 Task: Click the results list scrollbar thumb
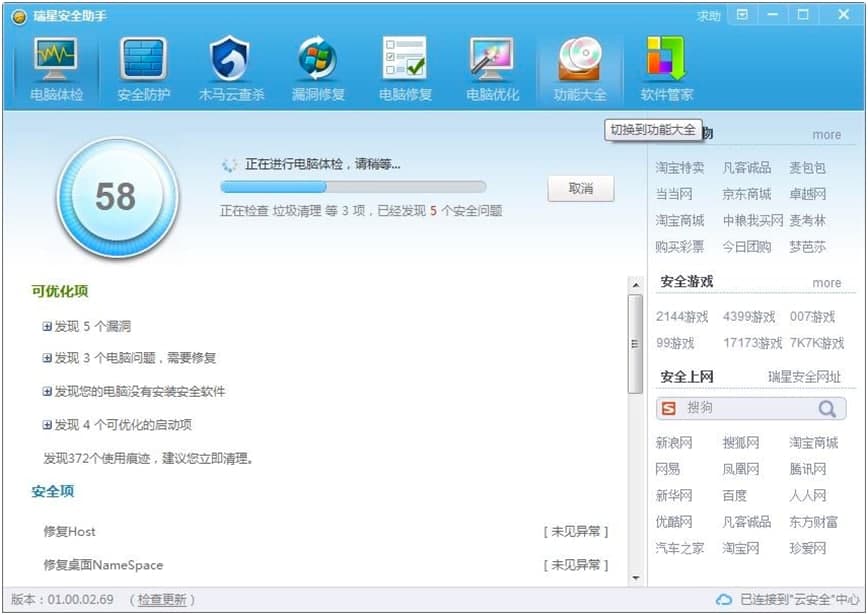coord(636,344)
